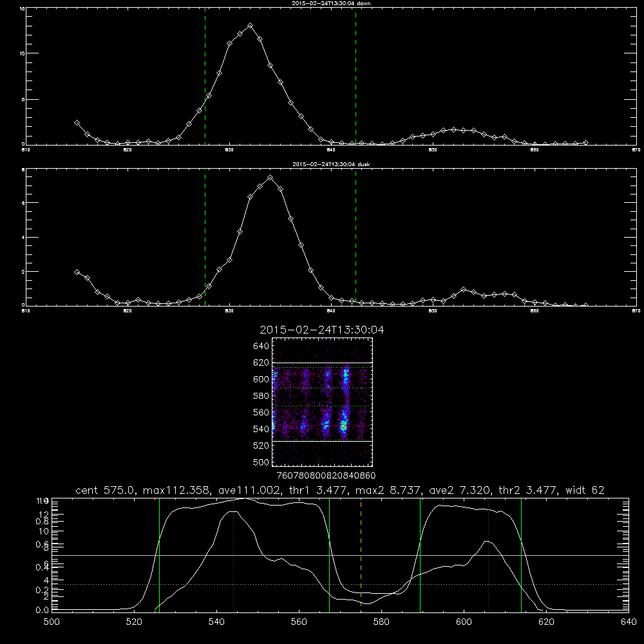Click the 4 y-axis label of dusk plot

[x=23, y=238]
